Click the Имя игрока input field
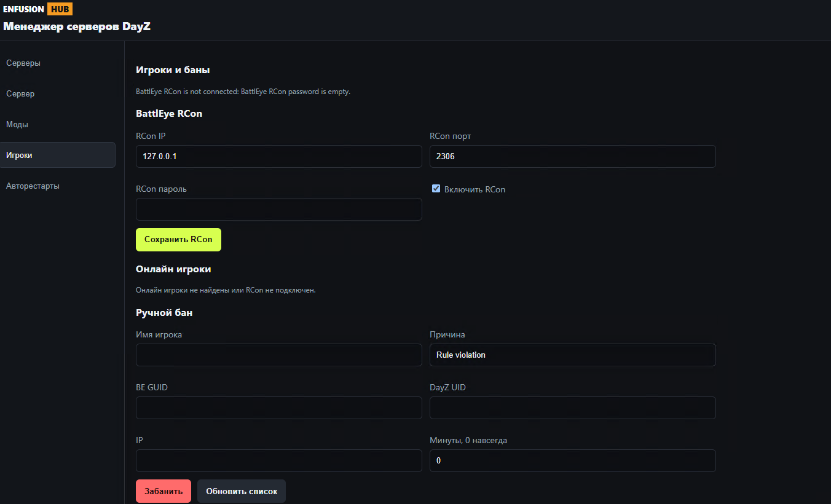 click(279, 355)
